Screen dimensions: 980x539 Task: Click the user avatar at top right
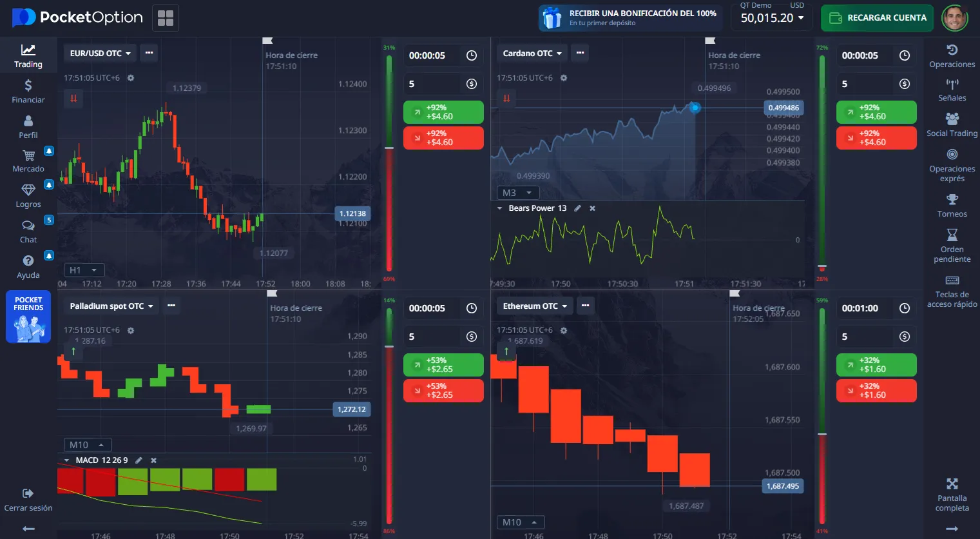(x=954, y=18)
